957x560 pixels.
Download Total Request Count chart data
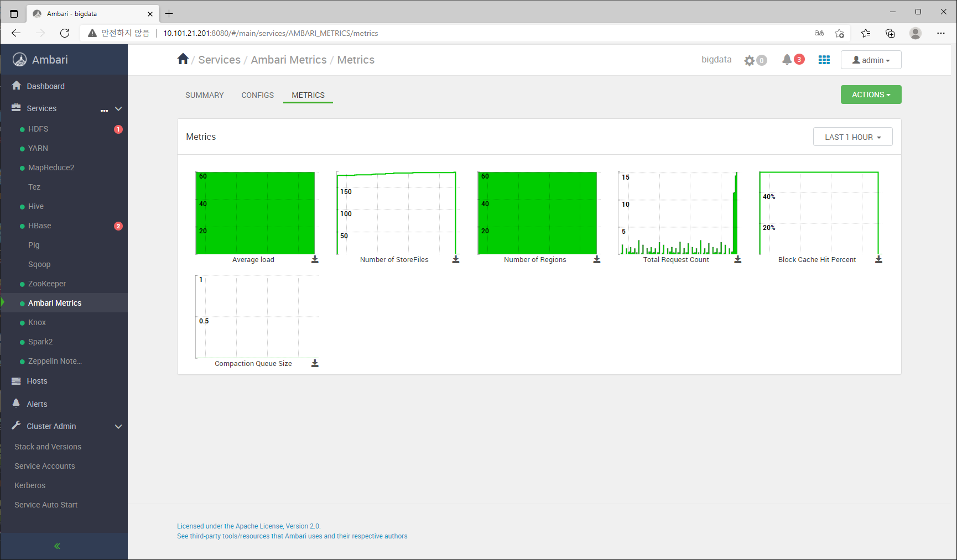tap(738, 259)
